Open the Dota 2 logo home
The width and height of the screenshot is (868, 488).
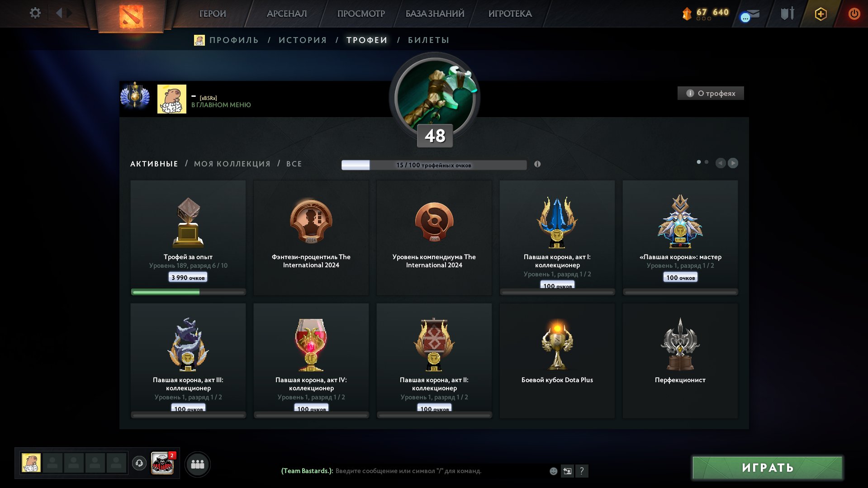(131, 16)
